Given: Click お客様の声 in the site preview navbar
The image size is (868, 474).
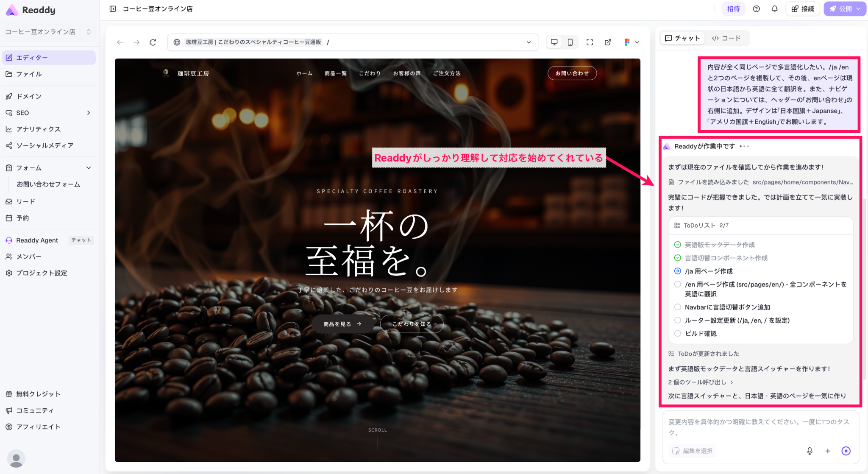Looking at the screenshot, I should pyautogui.click(x=407, y=73).
